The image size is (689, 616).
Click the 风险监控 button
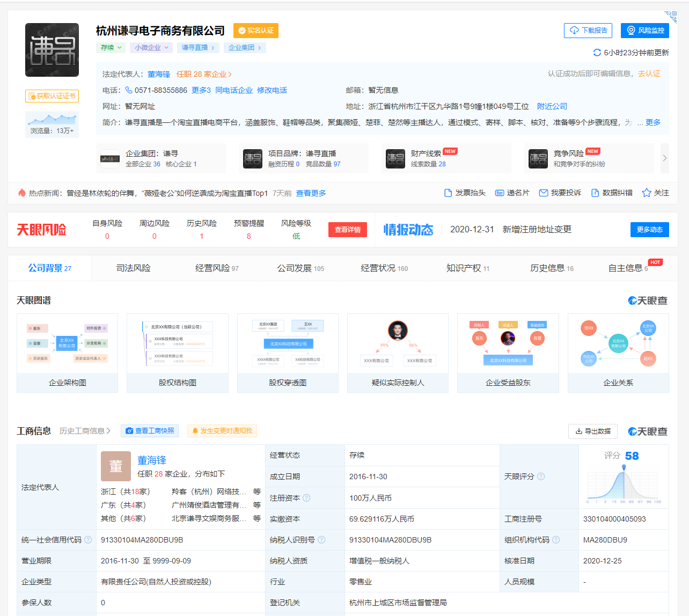(645, 31)
